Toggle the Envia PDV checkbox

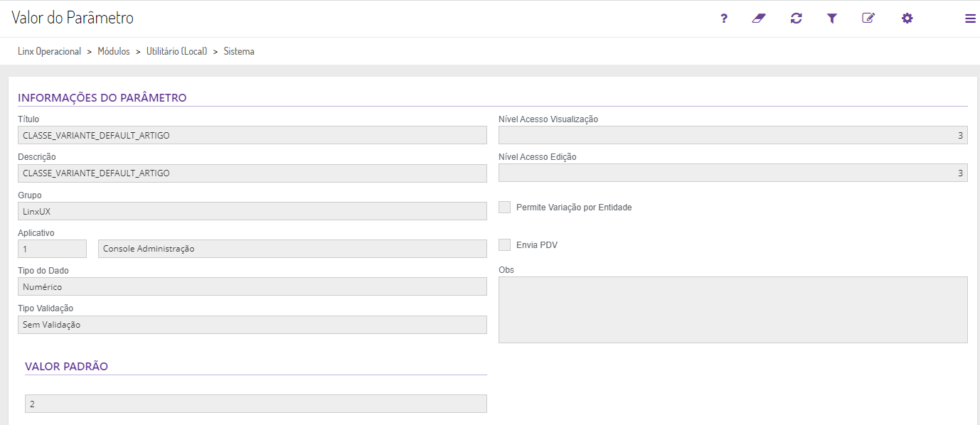505,245
